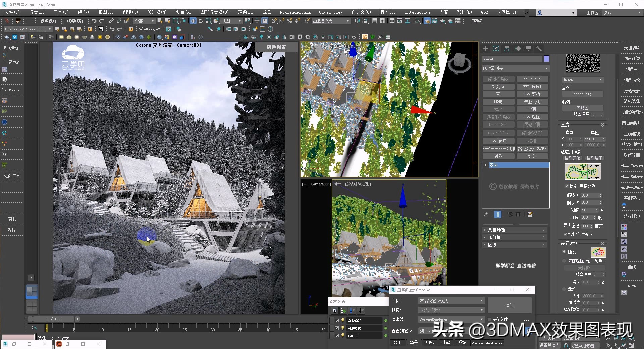Open the Modify panel wrench icon
Image resolution: width=644 pixels, height=349 pixels.
point(539,49)
